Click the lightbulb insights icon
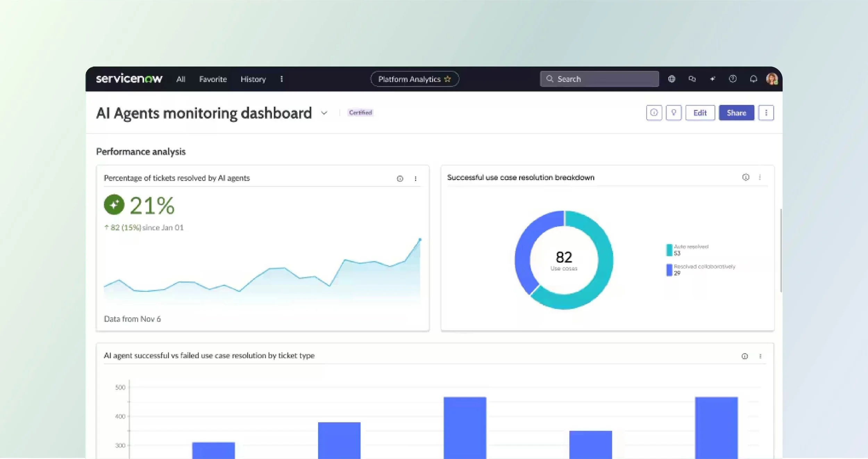 (x=674, y=113)
